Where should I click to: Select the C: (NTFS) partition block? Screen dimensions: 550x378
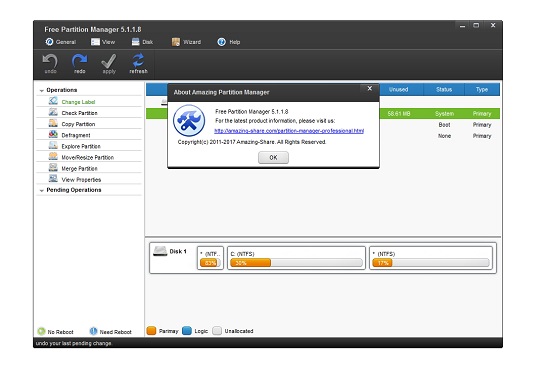(x=296, y=258)
